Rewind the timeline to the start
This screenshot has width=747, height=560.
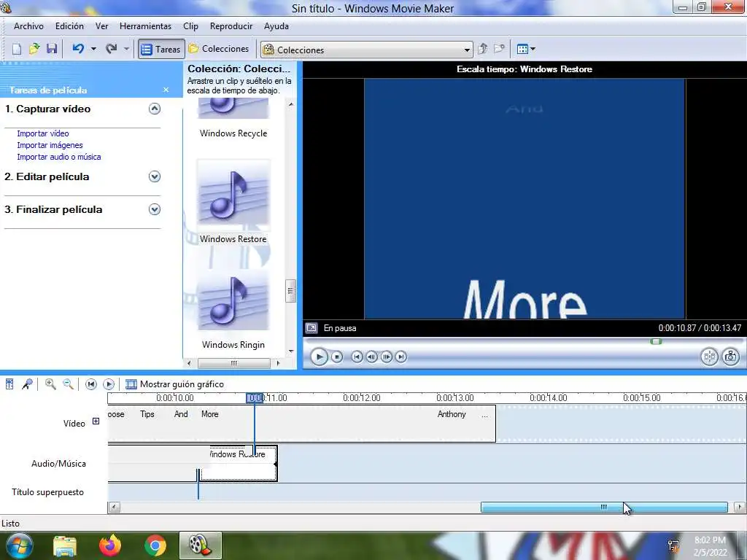pyautogui.click(x=91, y=384)
